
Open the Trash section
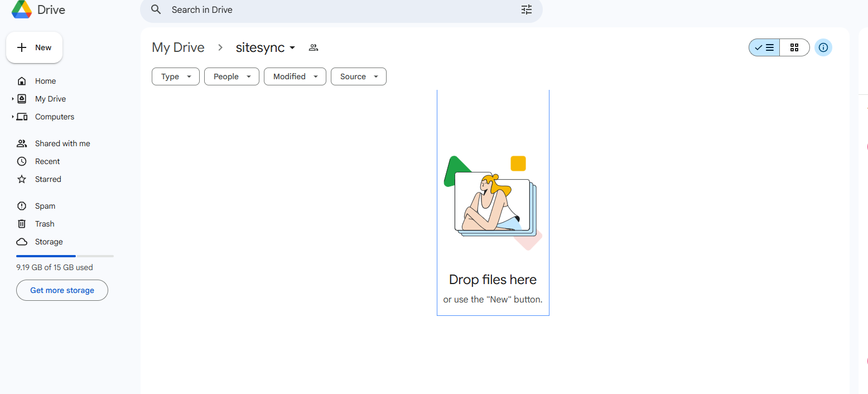(45, 224)
